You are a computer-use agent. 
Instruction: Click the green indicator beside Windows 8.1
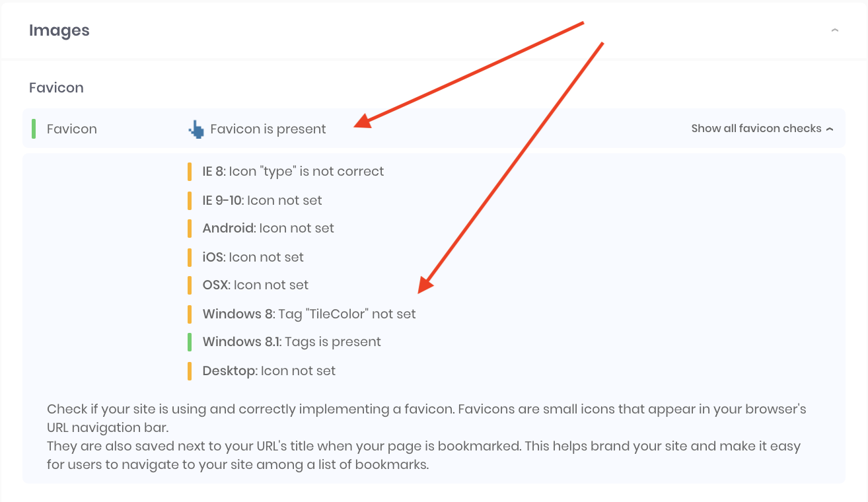190,341
